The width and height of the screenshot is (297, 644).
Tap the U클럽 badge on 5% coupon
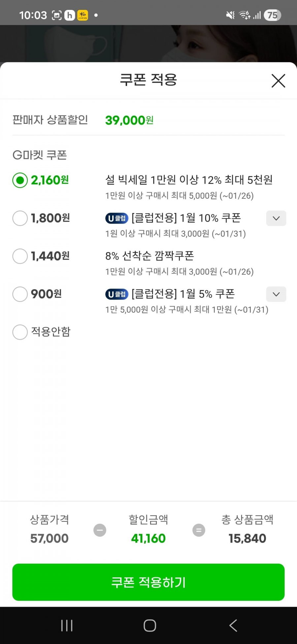(117, 294)
